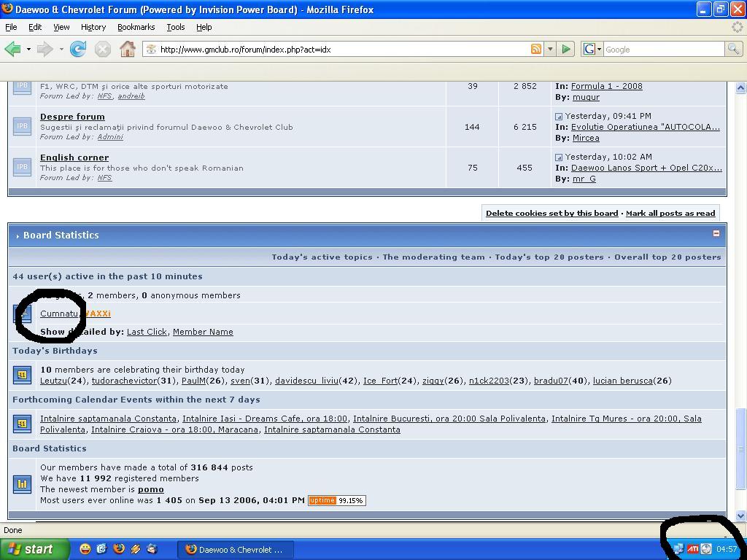Expand the address bar URL history dropdown

pos(550,49)
